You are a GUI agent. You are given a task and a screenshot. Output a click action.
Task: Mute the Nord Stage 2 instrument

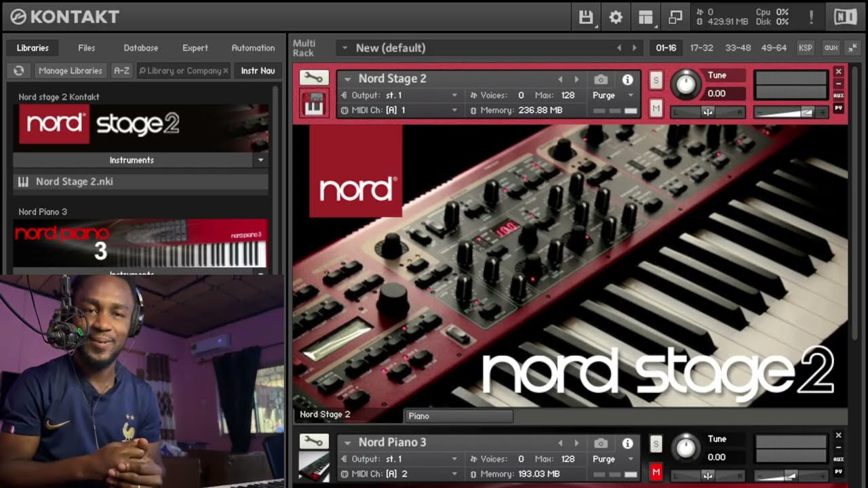656,108
